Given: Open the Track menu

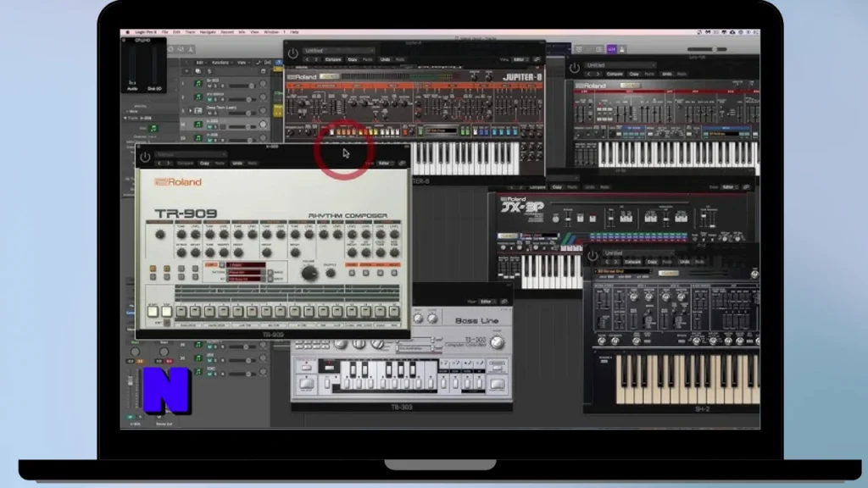Looking at the screenshot, I should (191, 32).
